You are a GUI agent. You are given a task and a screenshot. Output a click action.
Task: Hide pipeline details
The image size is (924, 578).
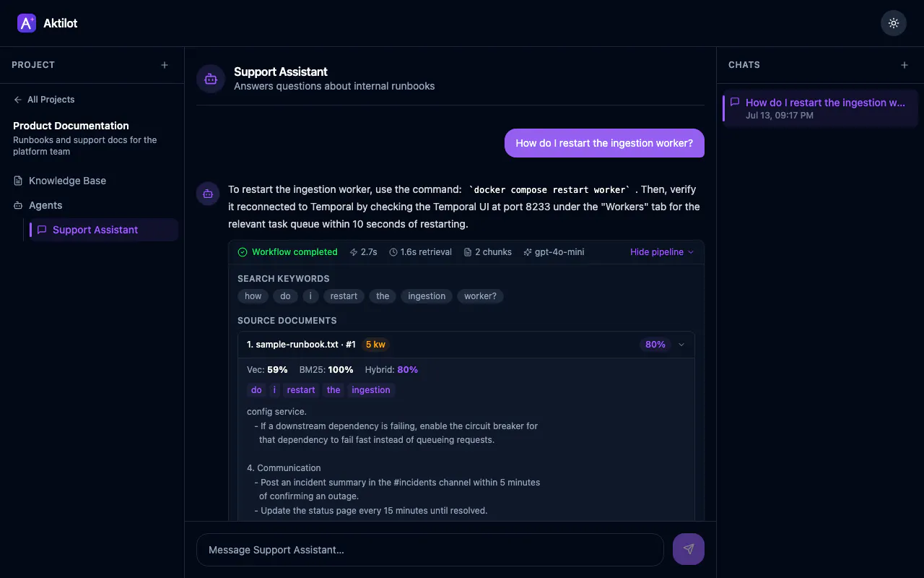[x=662, y=252]
